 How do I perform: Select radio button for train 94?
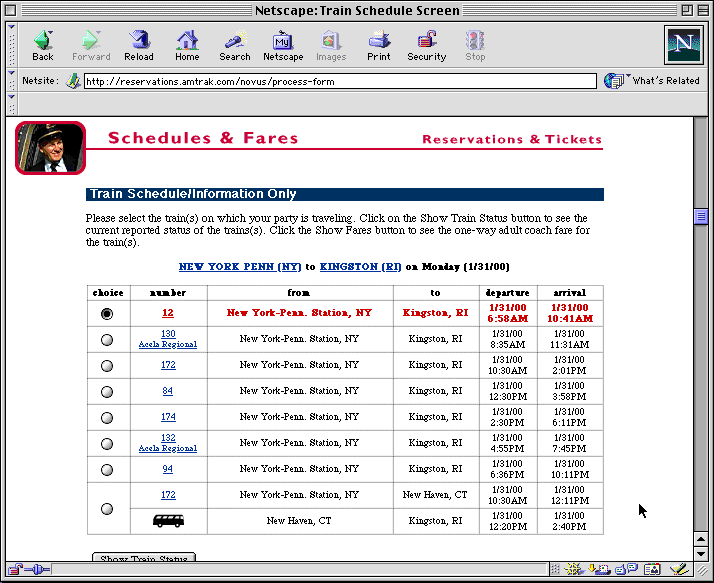coord(107,469)
